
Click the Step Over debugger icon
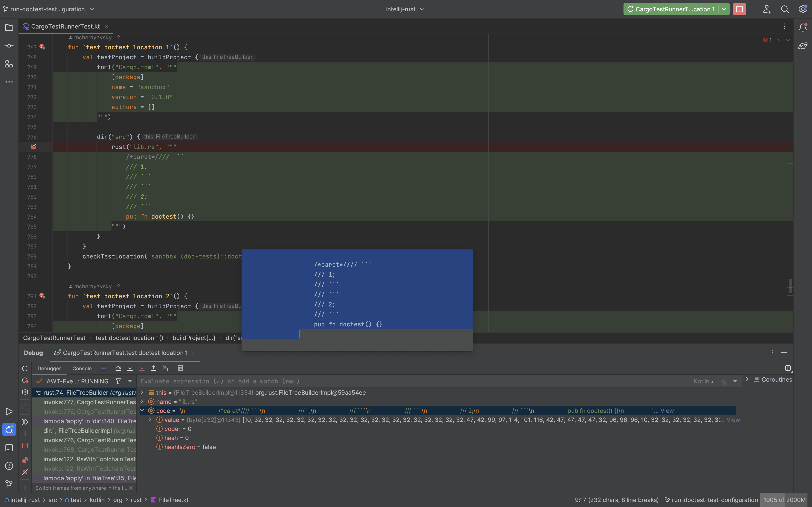point(118,368)
